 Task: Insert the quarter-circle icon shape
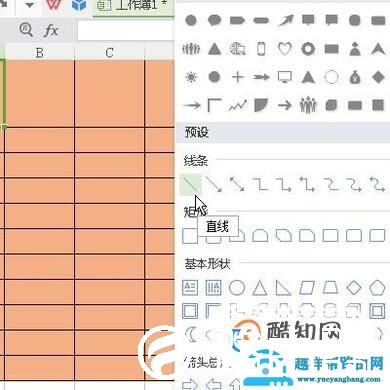point(261,106)
